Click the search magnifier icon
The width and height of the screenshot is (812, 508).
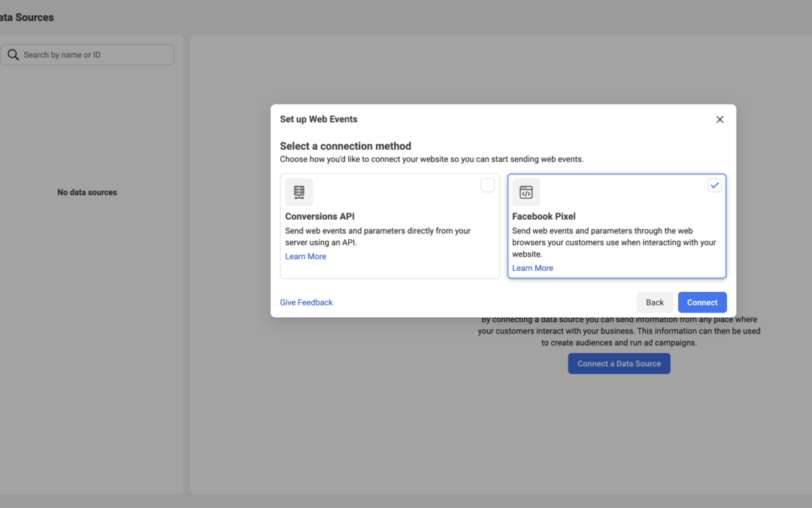tap(13, 55)
